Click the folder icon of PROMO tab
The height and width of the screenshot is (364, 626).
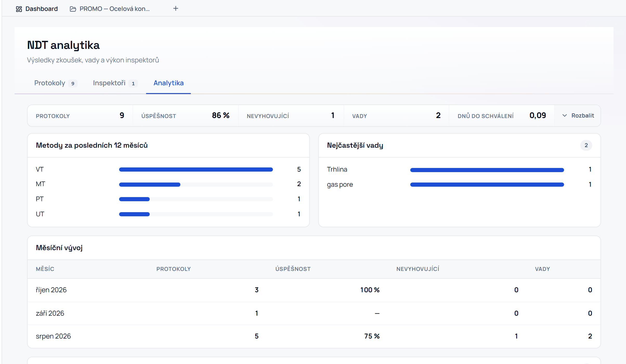pyautogui.click(x=73, y=9)
